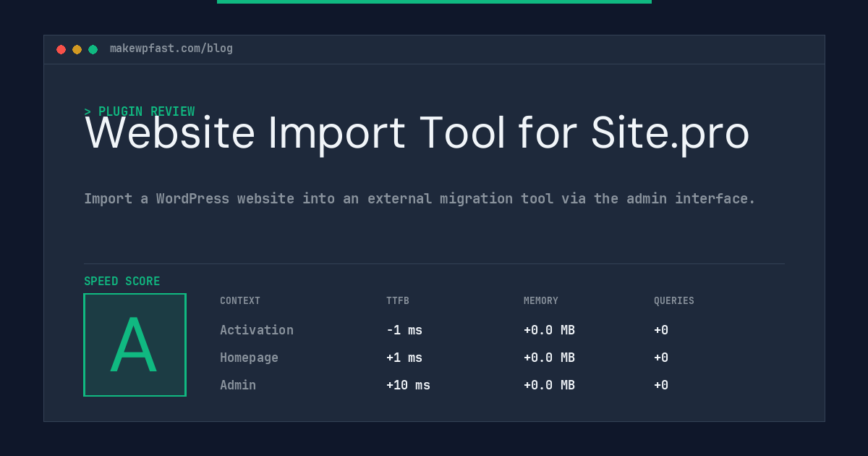Image resolution: width=868 pixels, height=456 pixels.
Task: Click the grade A score badge
Action: 135,345
